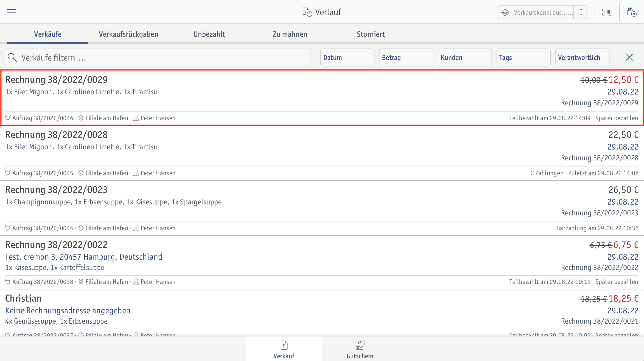The width and height of the screenshot is (644, 361).
Task: Click right-side label Rechnung 38/2022/0021
Action: click(x=599, y=321)
